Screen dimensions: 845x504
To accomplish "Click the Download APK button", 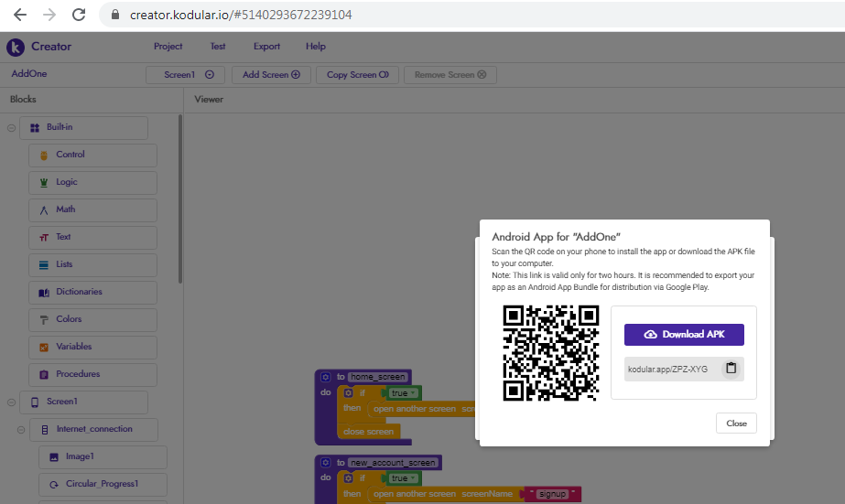I will 684,335.
